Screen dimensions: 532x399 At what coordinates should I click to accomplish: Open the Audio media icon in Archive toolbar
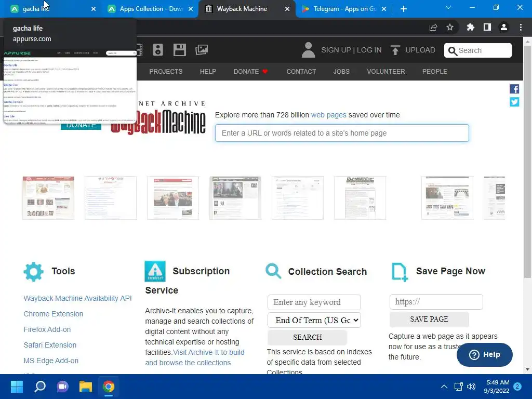(158, 50)
